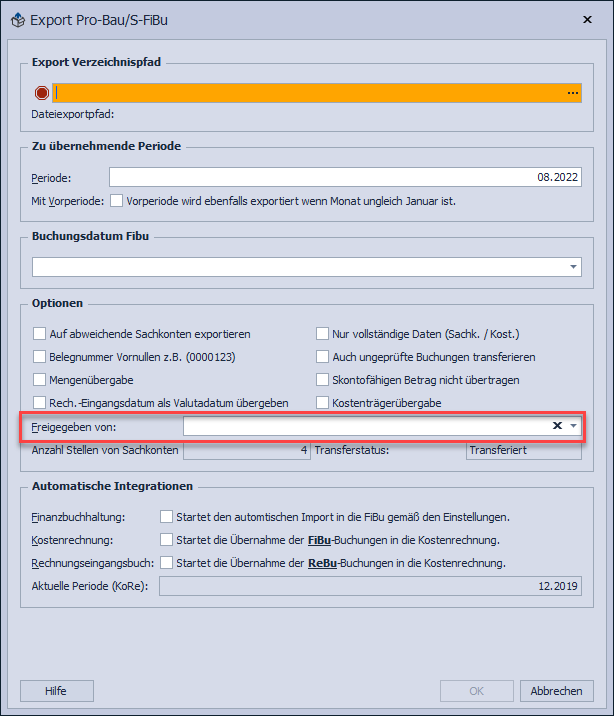Click the red record icon beside path field
This screenshot has height=716, width=614.
point(42,93)
